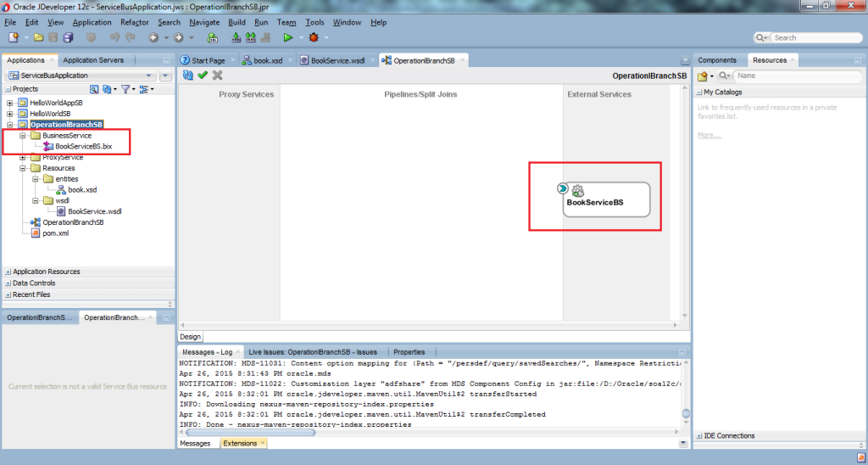Click the gray X icon in editor toolbar
This screenshot has height=465, width=868.
(218, 75)
